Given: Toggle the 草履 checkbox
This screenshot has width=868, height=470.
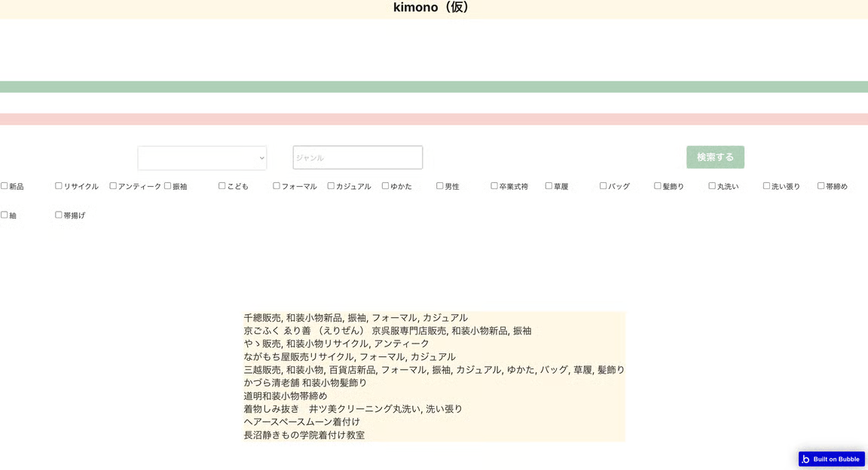Looking at the screenshot, I should [x=549, y=186].
